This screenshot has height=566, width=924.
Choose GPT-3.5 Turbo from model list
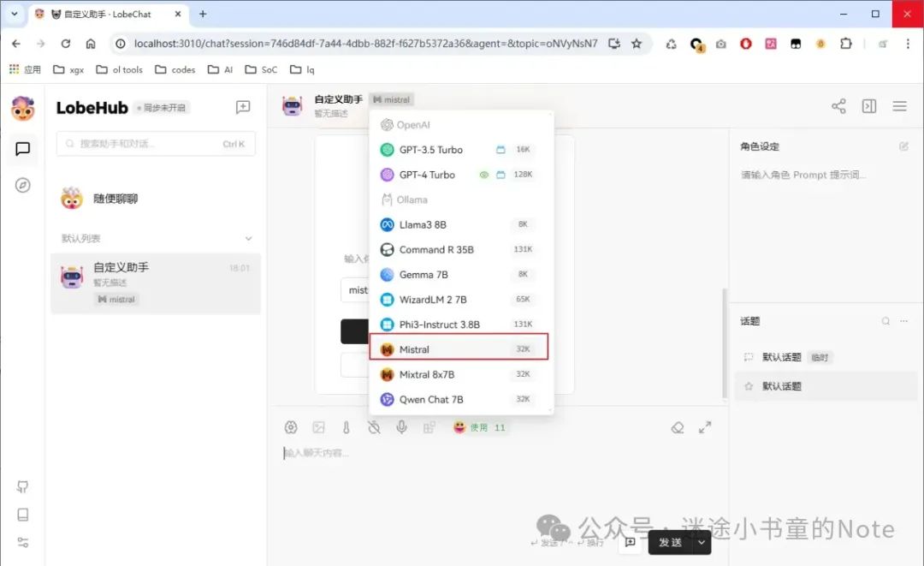point(459,150)
